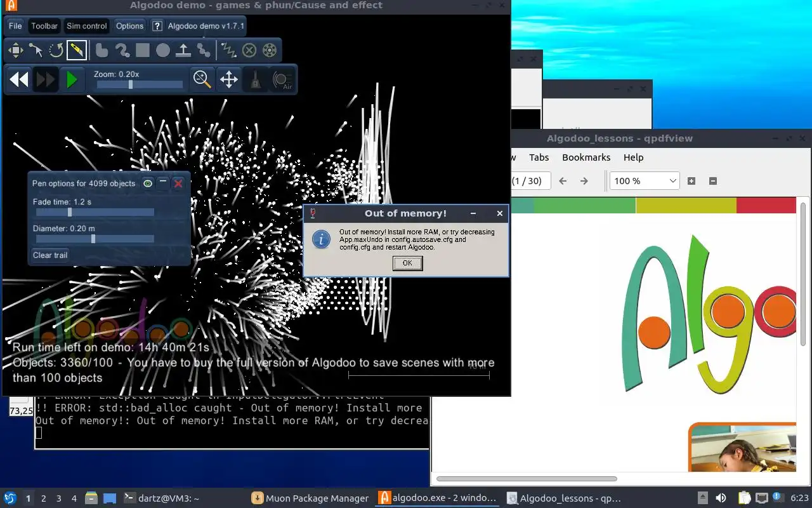Image resolution: width=812 pixels, height=508 pixels.
Task: Rewind the simulation with the undo arrows
Action: (x=19, y=79)
